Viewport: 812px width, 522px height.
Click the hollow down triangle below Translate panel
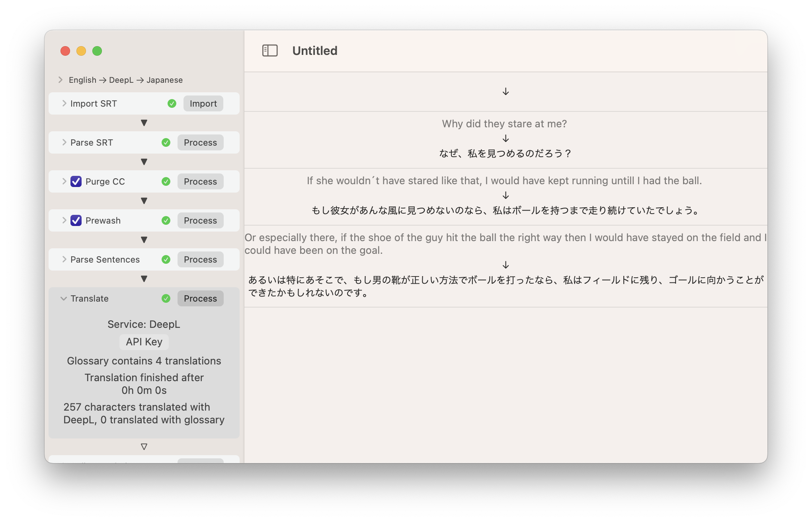tap(144, 447)
